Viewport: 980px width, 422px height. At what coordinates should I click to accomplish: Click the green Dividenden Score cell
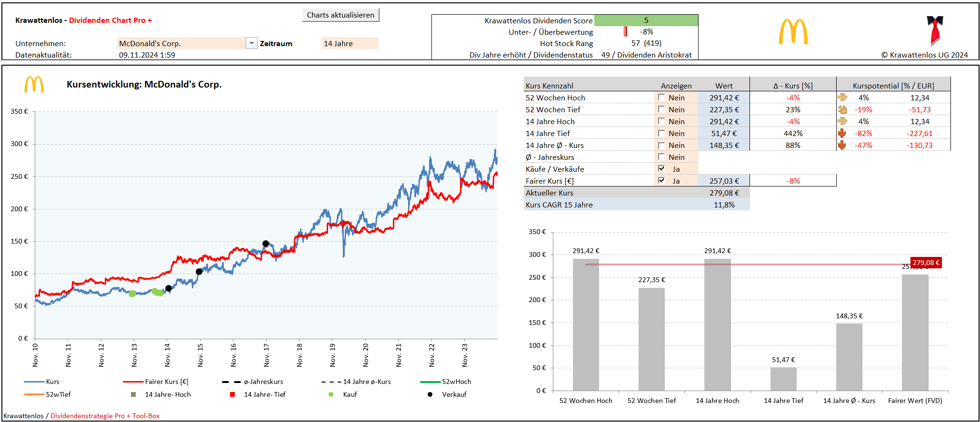(646, 20)
